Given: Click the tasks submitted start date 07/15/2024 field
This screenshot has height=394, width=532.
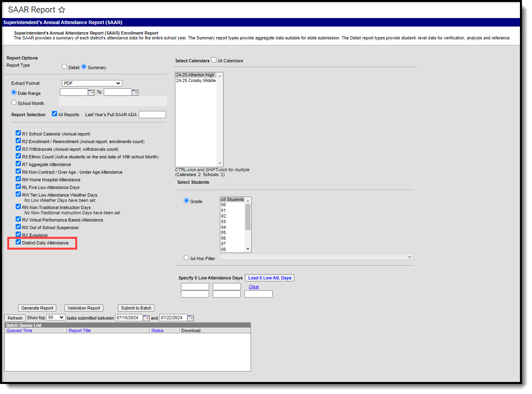Looking at the screenshot, I should [x=129, y=318].
